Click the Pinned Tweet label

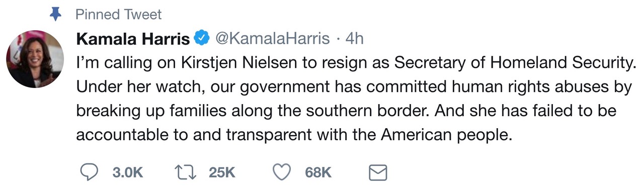click(119, 15)
